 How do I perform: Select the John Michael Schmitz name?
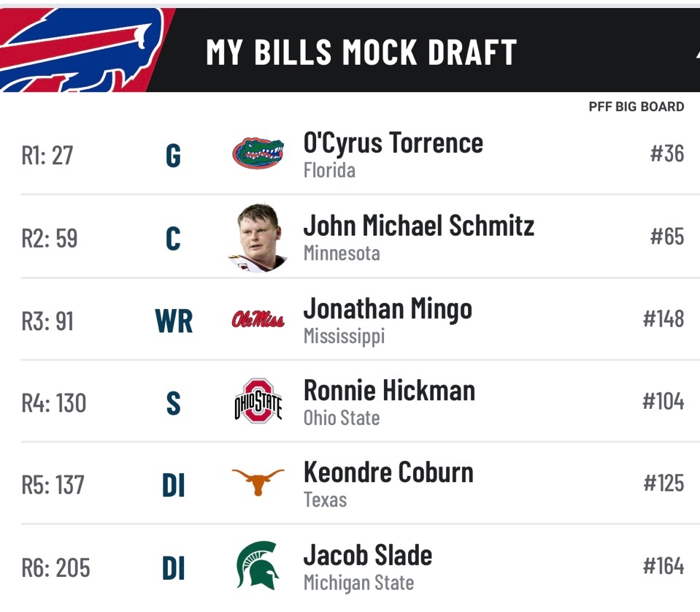click(419, 225)
